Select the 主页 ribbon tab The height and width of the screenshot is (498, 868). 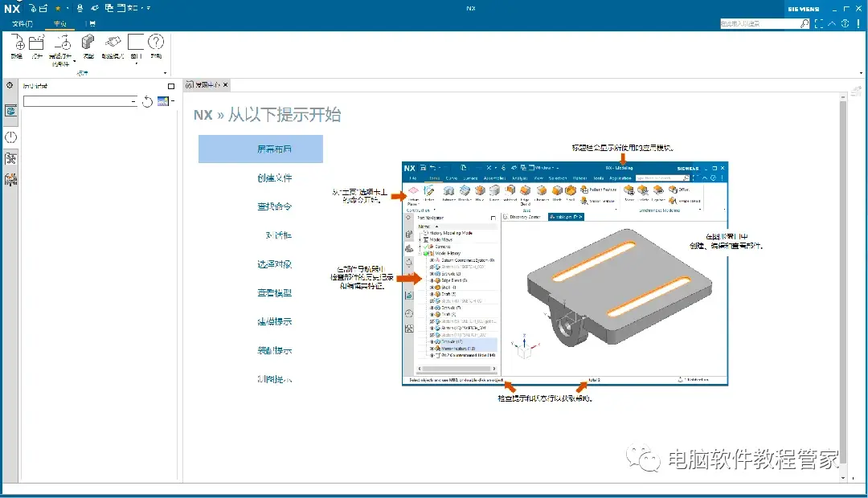pos(59,24)
